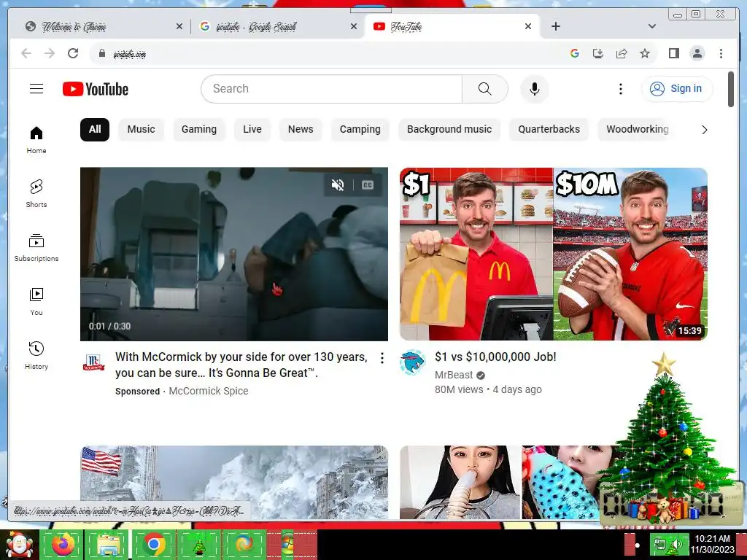Open the You section in sidebar
The width and height of the screenshot is (747, 560).
36,301
